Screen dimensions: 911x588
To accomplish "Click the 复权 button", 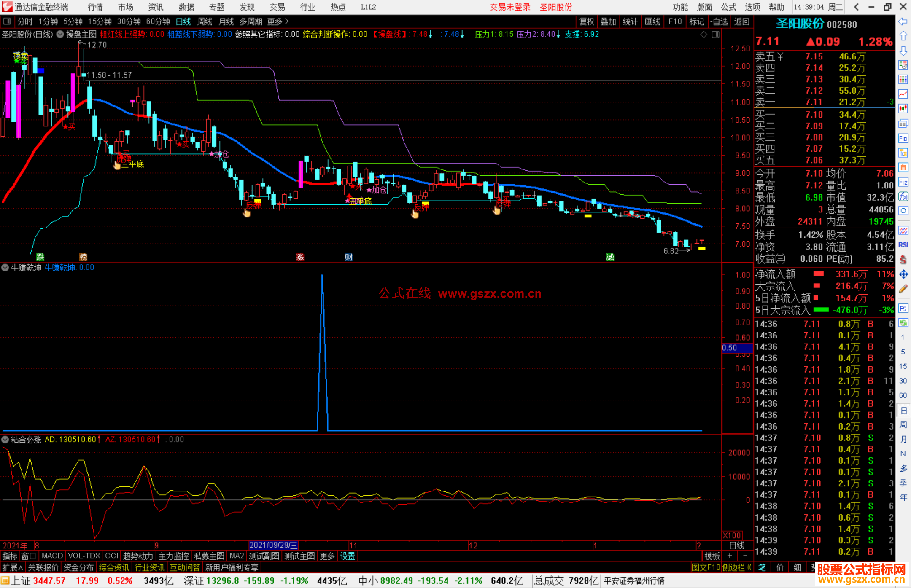I will [587, 21].
